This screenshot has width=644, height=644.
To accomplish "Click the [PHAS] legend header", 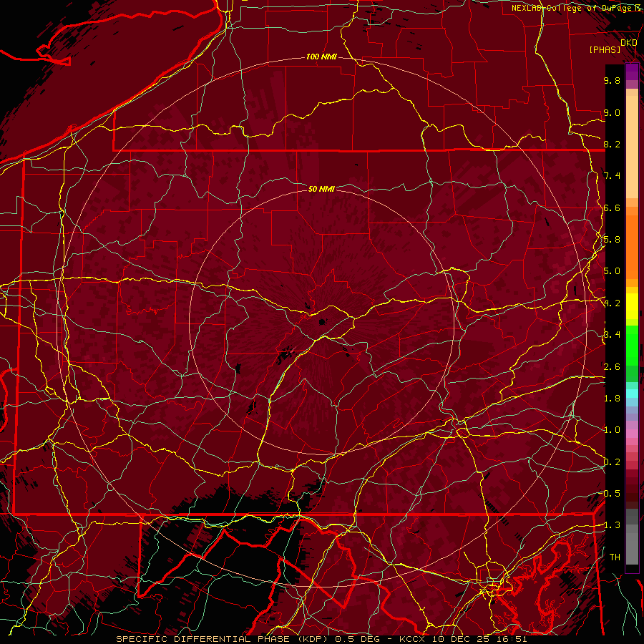I will point(605,50).
